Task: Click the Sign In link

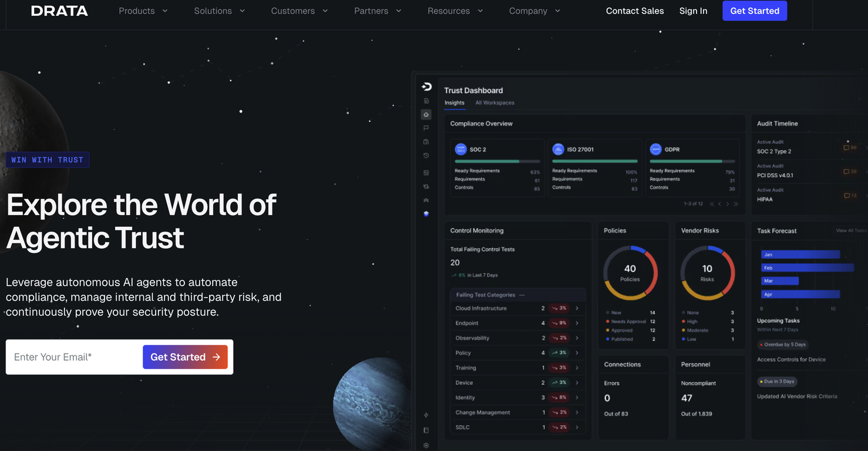Action: click(693, 11)
